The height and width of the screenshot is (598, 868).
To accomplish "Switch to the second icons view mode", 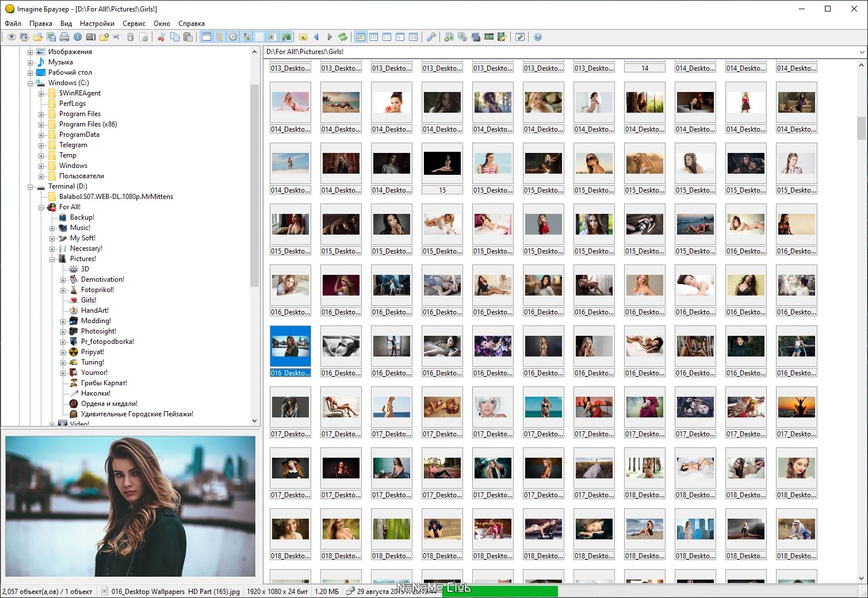I will [374, 37].
